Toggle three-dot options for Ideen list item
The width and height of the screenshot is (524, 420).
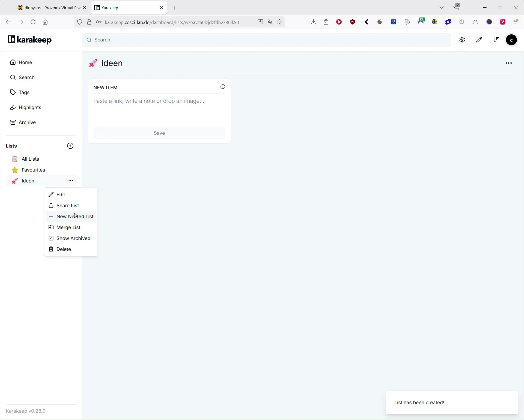tap(71, 181)
